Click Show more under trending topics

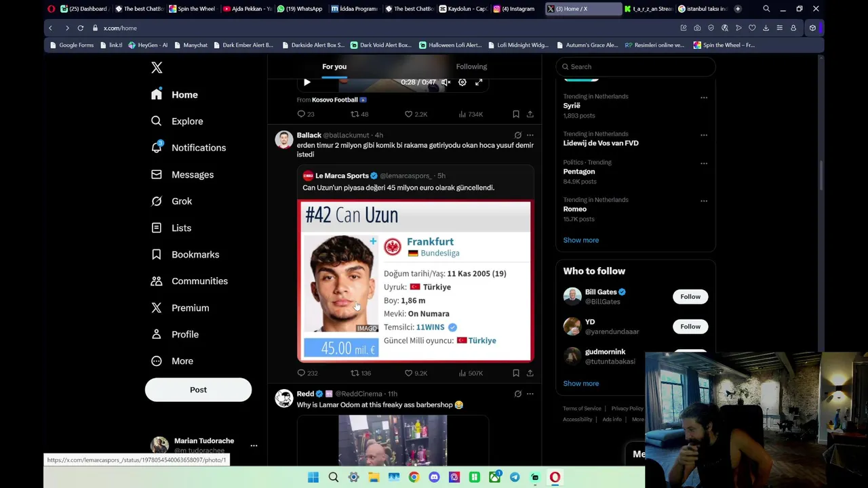[581, 241]
